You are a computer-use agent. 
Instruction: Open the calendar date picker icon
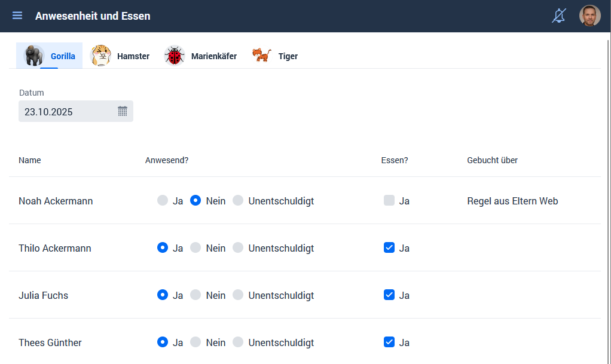(123, 111)
